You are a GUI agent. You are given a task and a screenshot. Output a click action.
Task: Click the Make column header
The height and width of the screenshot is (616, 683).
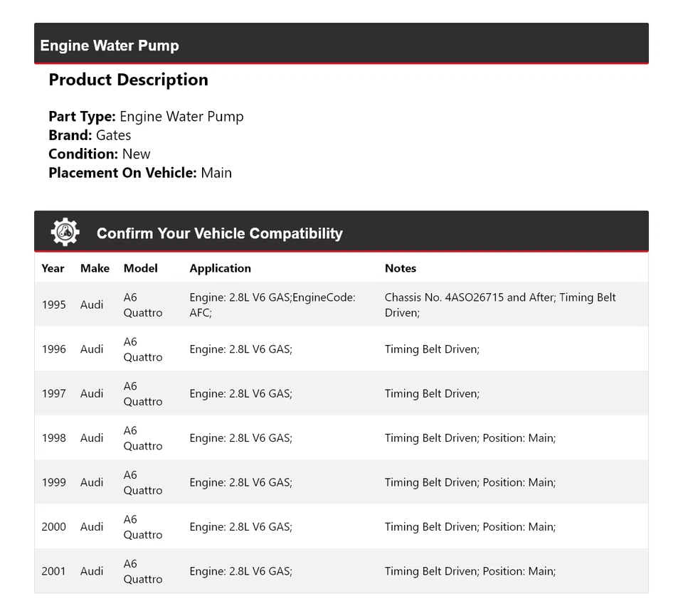pos(95,268)
